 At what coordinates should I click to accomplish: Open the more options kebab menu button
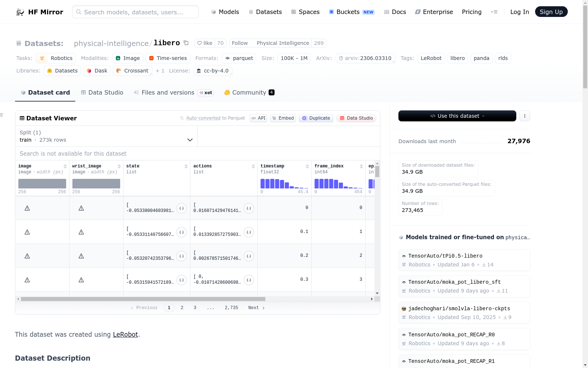click(525, 116)
